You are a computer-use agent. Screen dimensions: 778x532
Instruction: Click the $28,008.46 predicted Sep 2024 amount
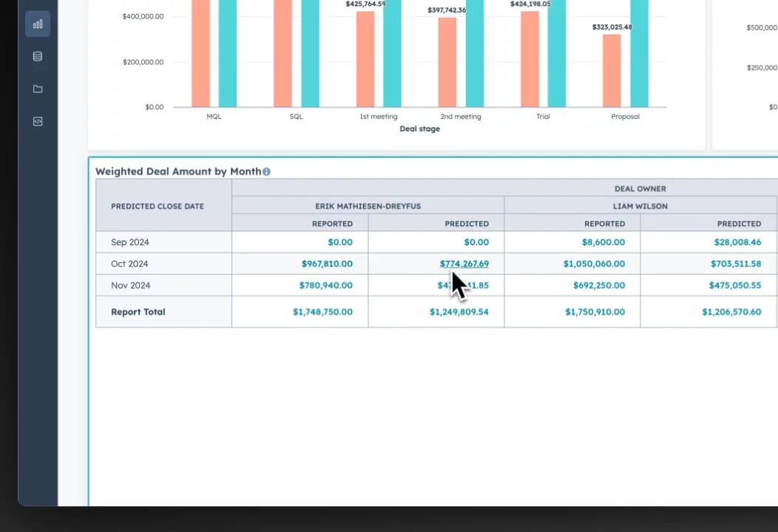737,242
